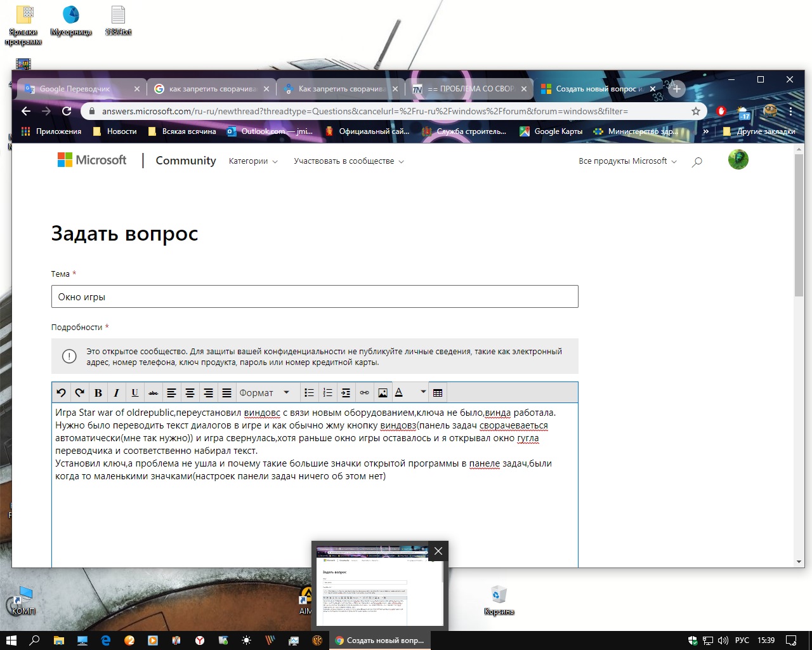Increase indent in editor
The width and height of the screenshot is (812, 650).
tap(346, 393)
